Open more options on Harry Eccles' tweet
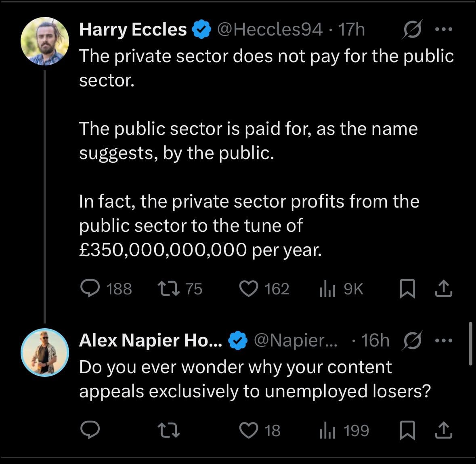This screenshot has height=464, width=476. pyautogui.click(x=444, y=29)
